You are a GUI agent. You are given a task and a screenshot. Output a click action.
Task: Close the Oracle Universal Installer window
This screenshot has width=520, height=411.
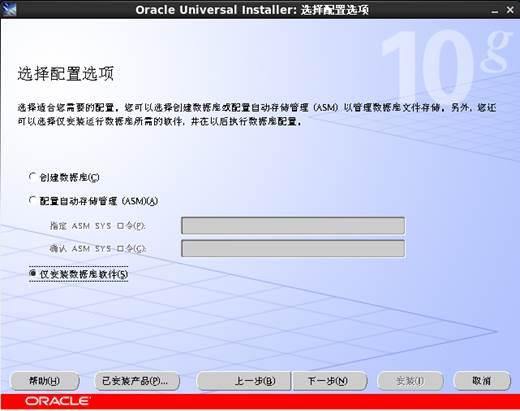pos(510,10)
